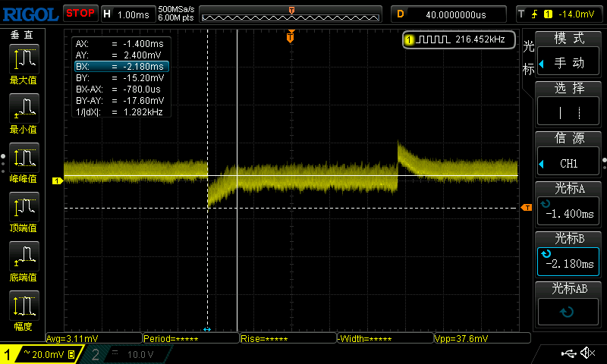Viewport: 607px width, 364px height.
Task: Select the 最小值 (min) measurement icon
Action: pyautogui.click(x=24, y=108)
